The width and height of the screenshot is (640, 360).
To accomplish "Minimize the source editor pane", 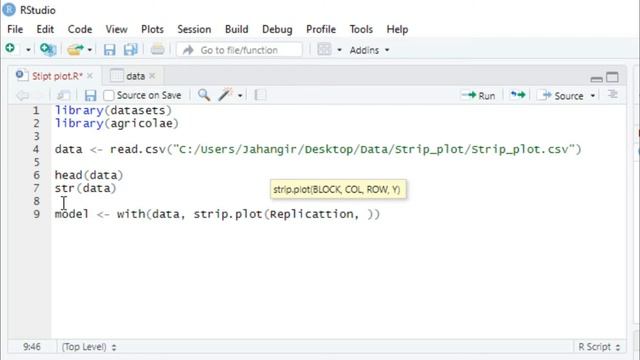I will [x=596, y=78].
